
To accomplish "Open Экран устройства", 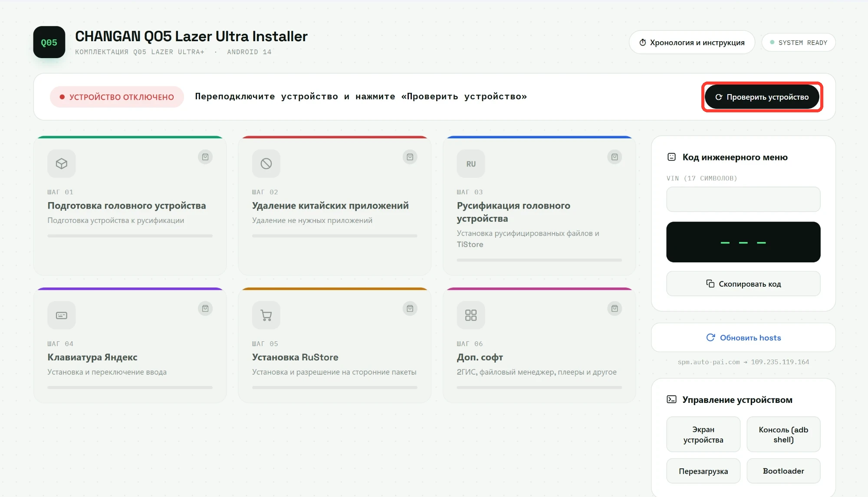I will 704,435.
